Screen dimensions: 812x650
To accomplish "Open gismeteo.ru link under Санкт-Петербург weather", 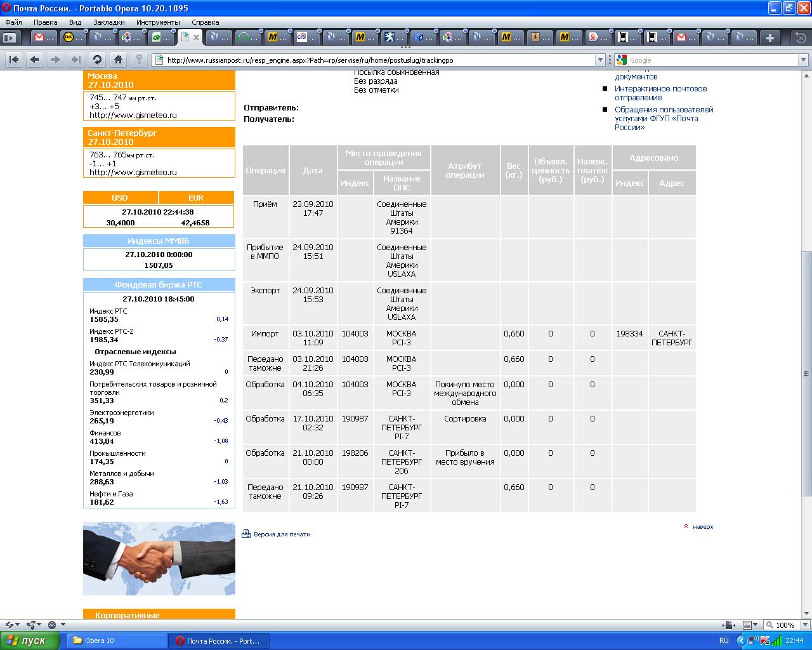I will (133, 172).
